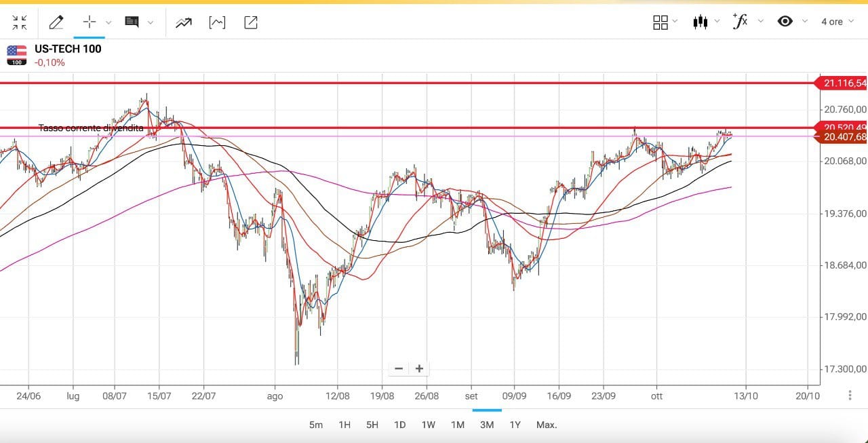Click the 21.116,54 red price label
Screen dimensions: 868x443
[x=842, y=83]
